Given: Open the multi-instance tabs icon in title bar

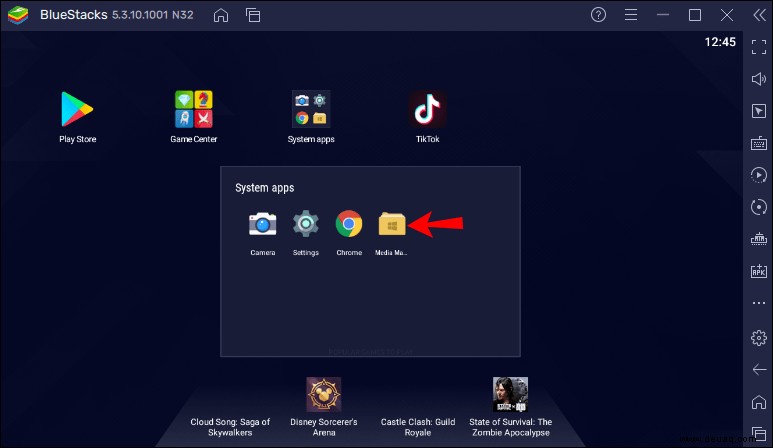Looking at the screenshot, I should (253, 15).
